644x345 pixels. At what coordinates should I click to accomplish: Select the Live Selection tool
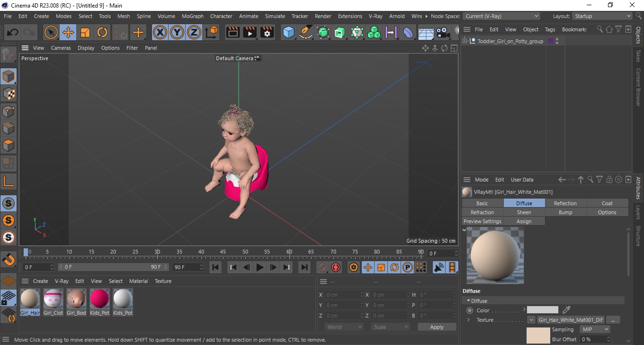pyautogui.click(x=51, y=32)
